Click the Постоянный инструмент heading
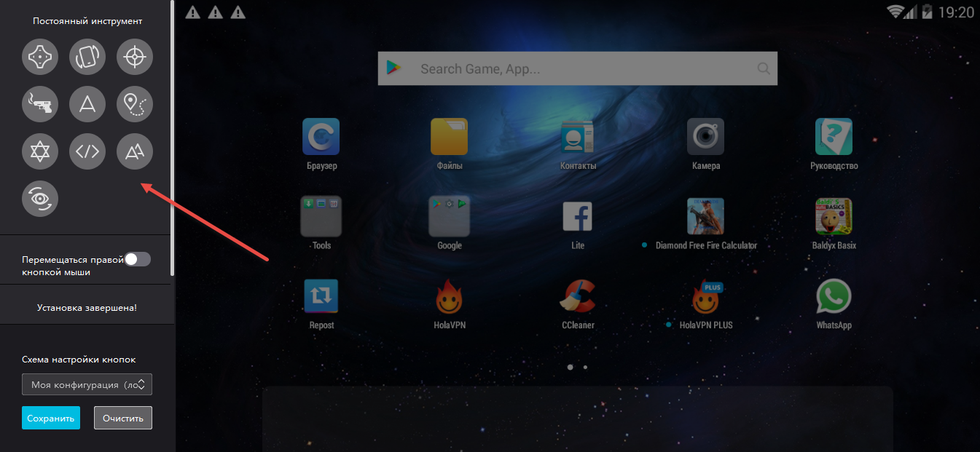Screen dimensions: 980x452 click(x=87, y=21)
